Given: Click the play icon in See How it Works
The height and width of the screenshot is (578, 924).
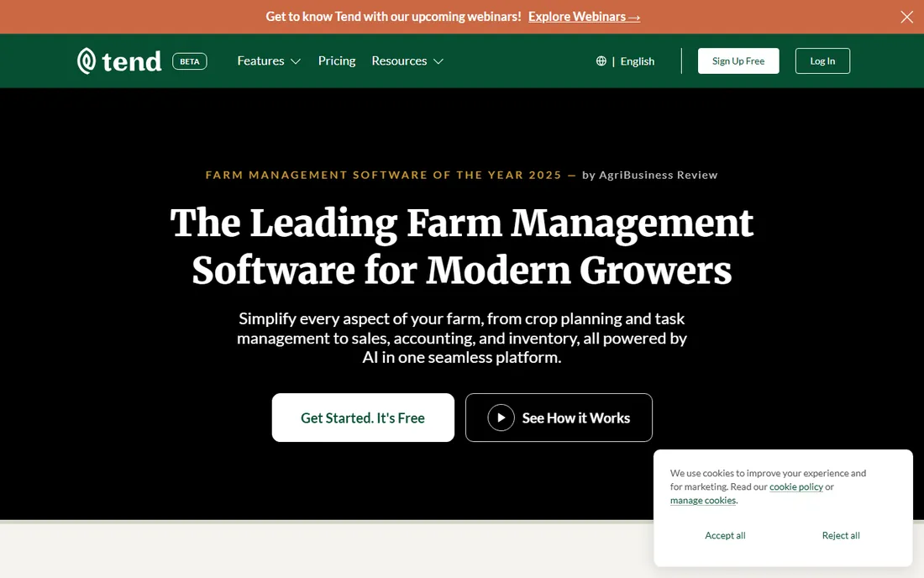Looking at the screenshot, I should [x=501, y=418].
